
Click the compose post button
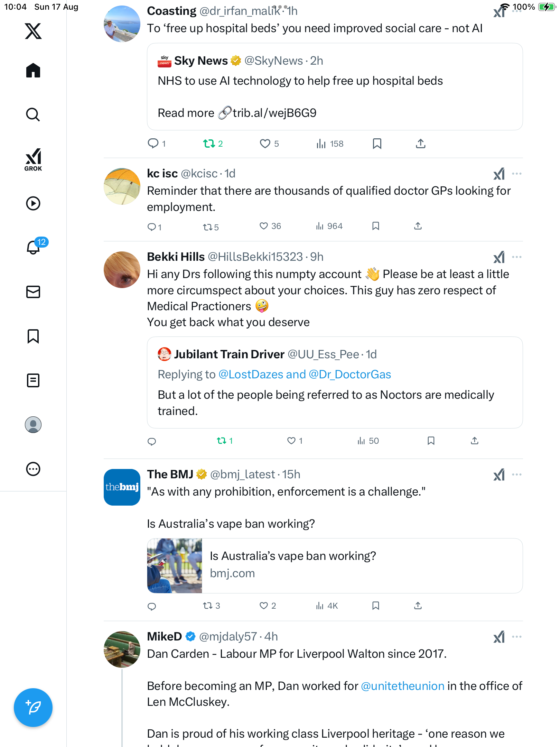point(33,707)
